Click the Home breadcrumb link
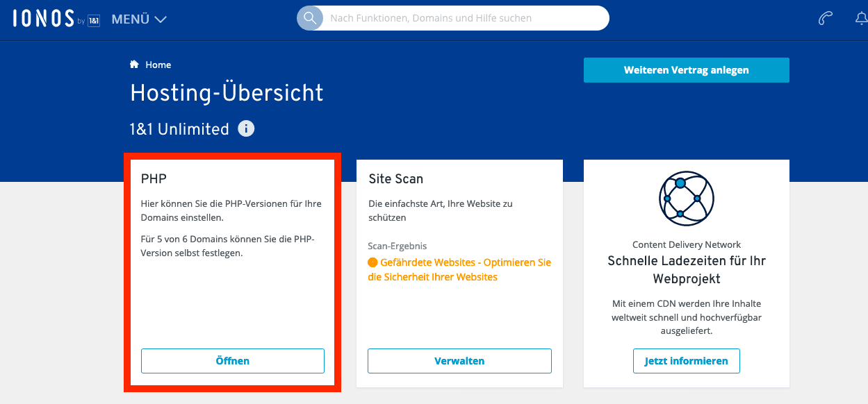The image size is (868, 404). 158,65
